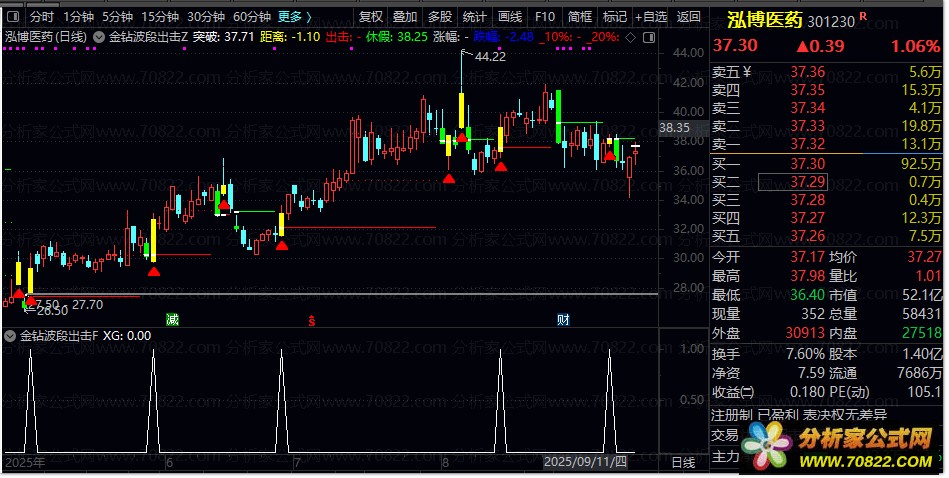Click the 总量 value 58431
Screen dimensions: 949x478
(922, 314)
